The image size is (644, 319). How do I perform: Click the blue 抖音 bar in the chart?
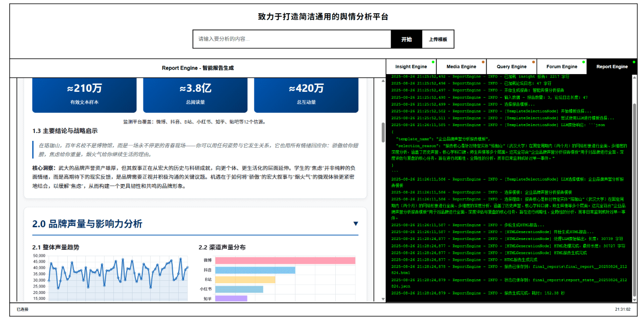[x=255, y=270]
